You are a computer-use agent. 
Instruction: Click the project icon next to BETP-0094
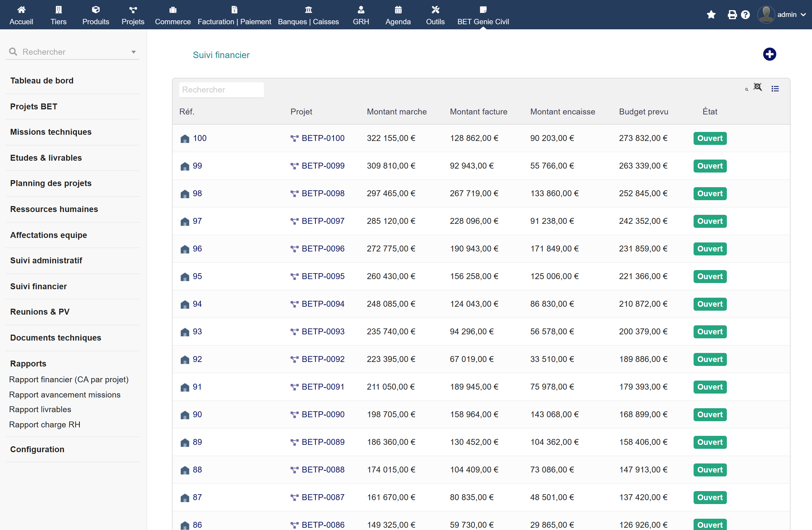294,304
